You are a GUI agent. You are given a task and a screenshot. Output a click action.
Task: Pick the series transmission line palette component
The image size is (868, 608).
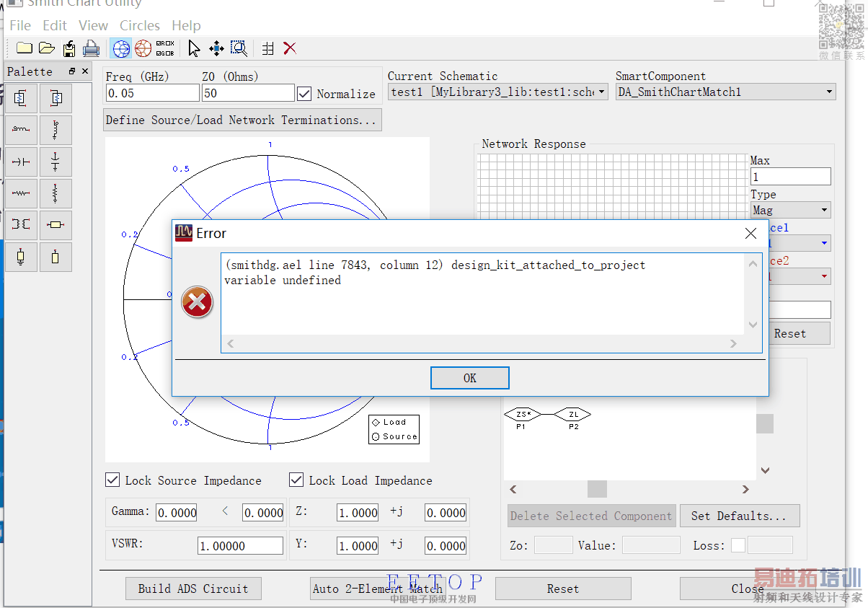(56, 225)
